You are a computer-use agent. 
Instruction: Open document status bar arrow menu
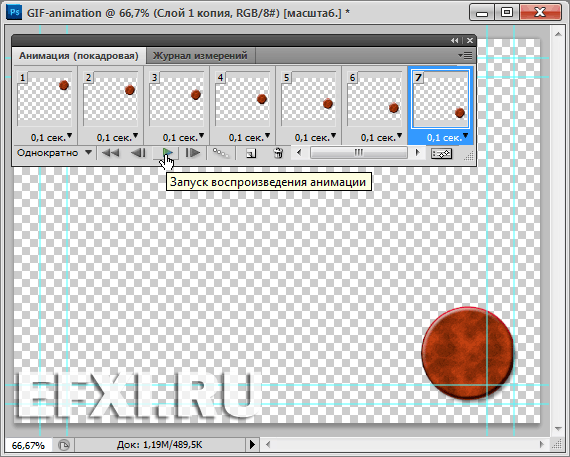252,444
